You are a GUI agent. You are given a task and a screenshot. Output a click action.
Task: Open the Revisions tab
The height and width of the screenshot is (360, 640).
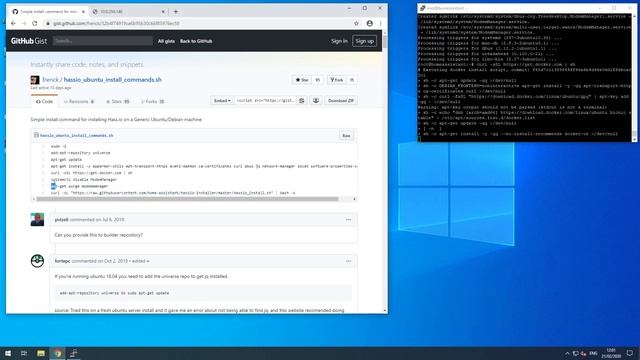pos(79,102)
